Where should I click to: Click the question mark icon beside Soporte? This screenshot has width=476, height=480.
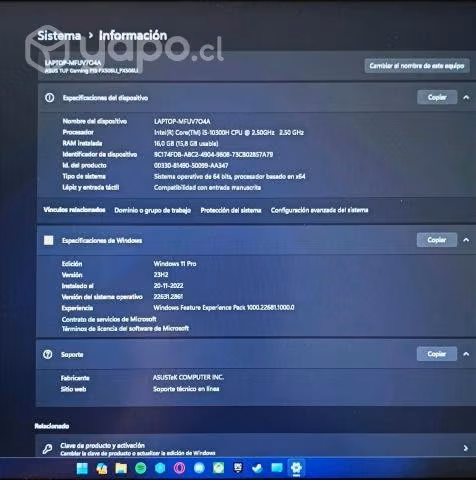[48, 354]
